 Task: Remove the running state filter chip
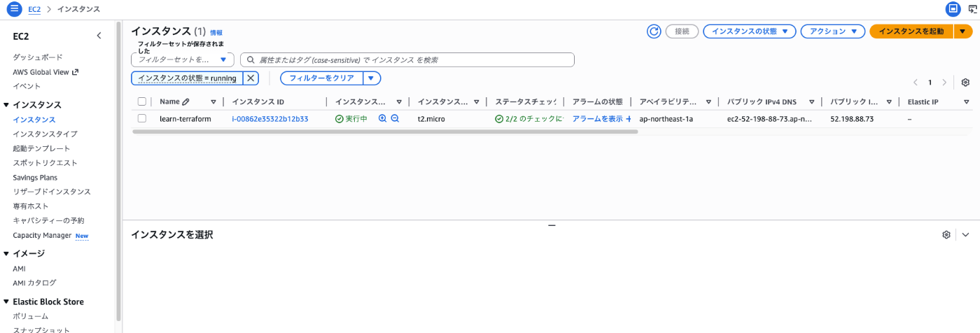coord(251,78)
